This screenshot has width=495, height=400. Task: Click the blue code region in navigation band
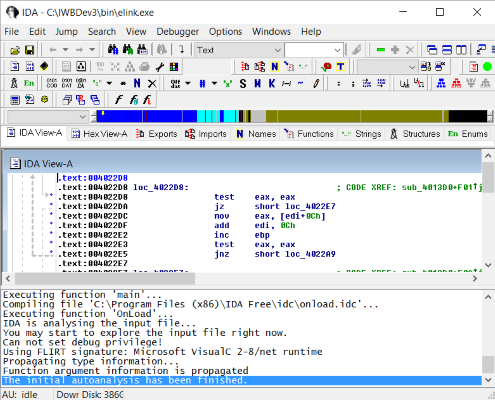(147, 116)
